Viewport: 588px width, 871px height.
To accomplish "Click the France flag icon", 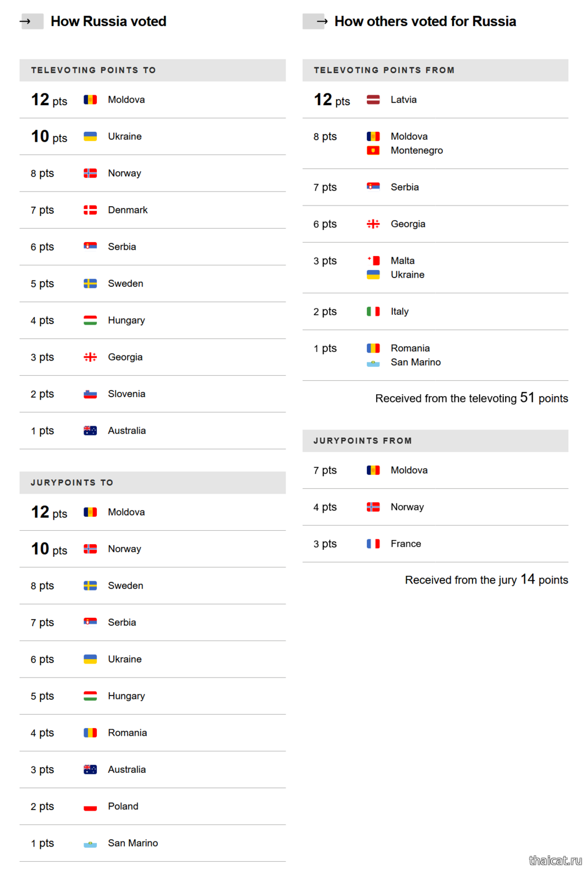I will click(373, 544).
